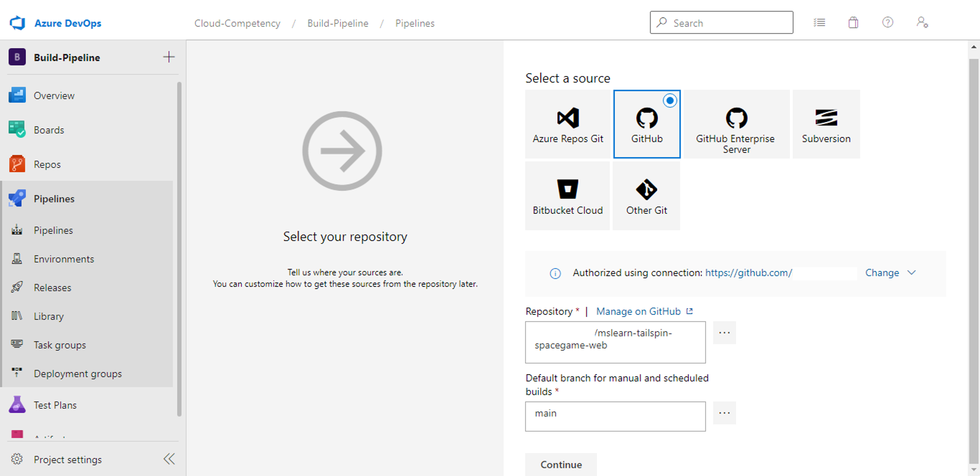Click the page scrollbar down arrow
Screen dimensions: 980x476
coord(973,470)
